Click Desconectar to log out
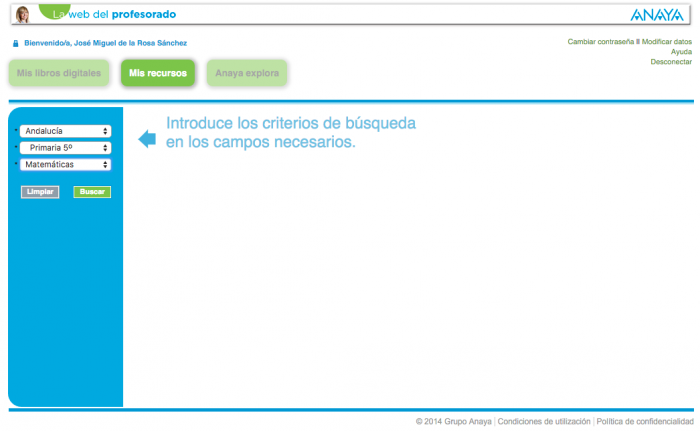700x431 pixels. pyautogui.click(x=671, y=62)
